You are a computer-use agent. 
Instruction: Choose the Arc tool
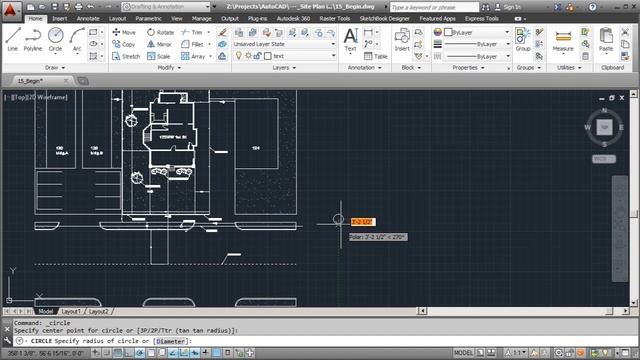pyautogui.click(x=77, y=40)
